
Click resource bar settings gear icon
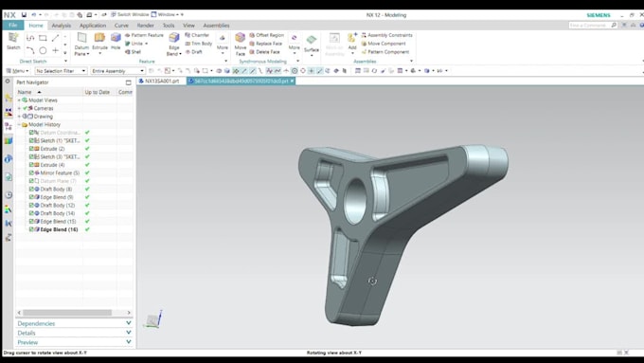pos(8,82)
